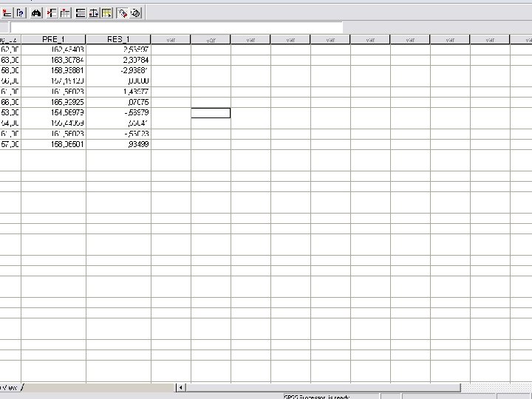Select the PRE_1 column header

[x=54, y=39]
